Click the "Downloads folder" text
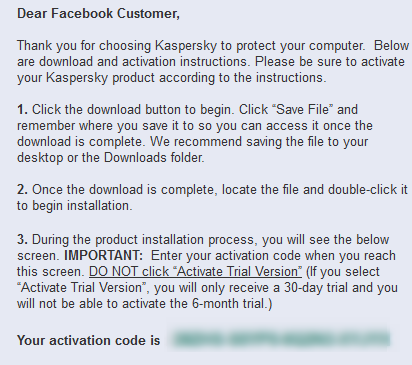The height and width of the screenshot is (365, 412). [154, 158]
